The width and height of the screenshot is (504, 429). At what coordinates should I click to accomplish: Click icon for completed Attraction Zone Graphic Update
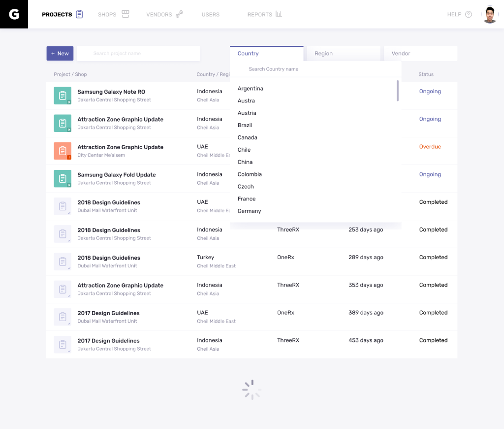[63, 289]
